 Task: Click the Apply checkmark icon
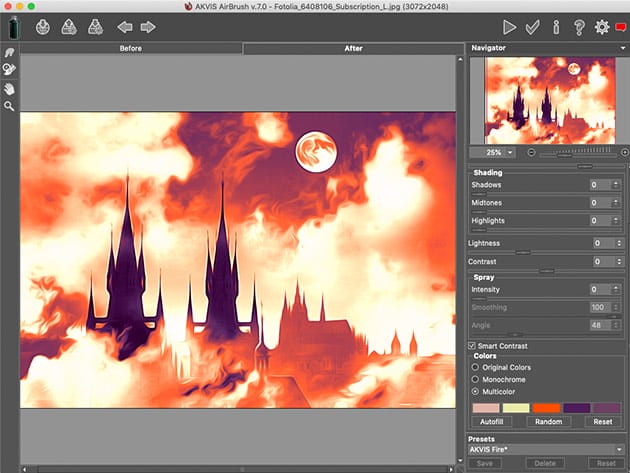533,27
